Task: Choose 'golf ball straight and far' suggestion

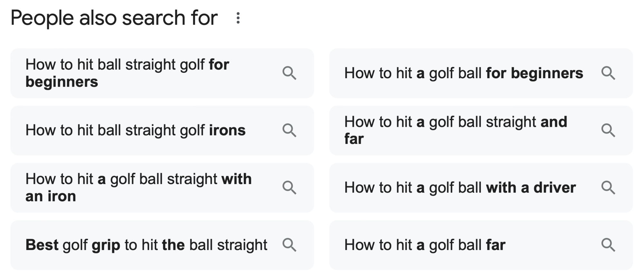Action: tap(481, 130)
